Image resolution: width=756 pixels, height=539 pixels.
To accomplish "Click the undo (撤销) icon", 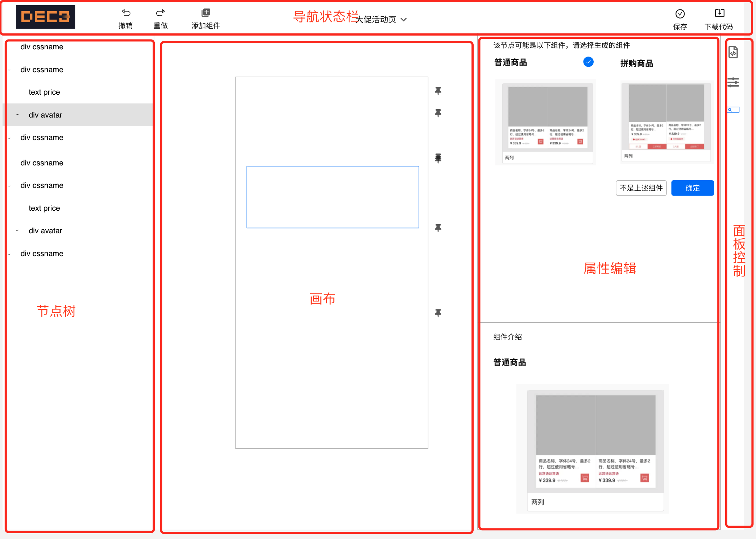I will click(x=126, y=13).
